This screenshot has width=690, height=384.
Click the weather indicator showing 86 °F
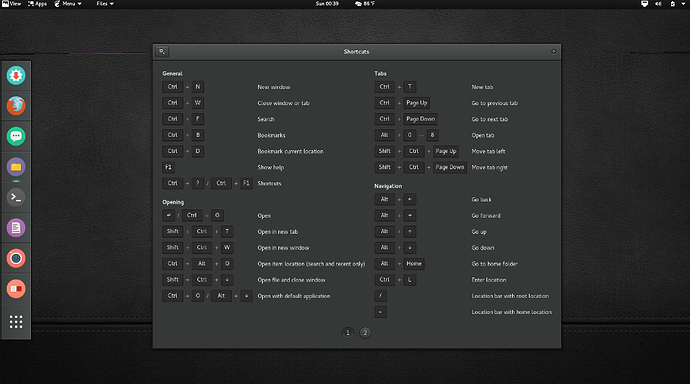365,4
